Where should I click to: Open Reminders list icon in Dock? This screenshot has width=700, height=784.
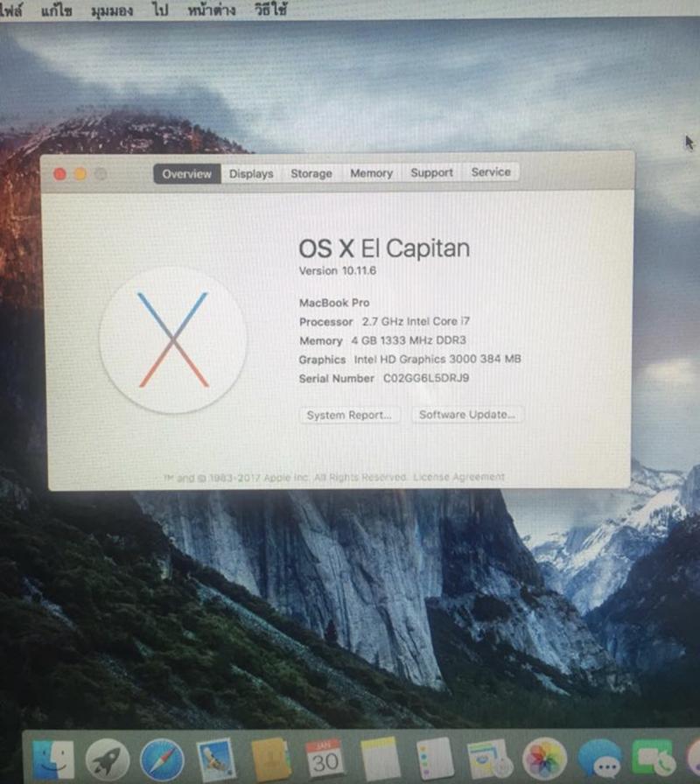435,759
